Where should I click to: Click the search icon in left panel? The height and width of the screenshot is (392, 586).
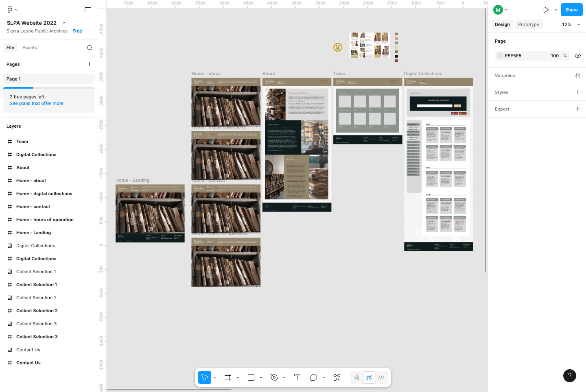(90, 48)
